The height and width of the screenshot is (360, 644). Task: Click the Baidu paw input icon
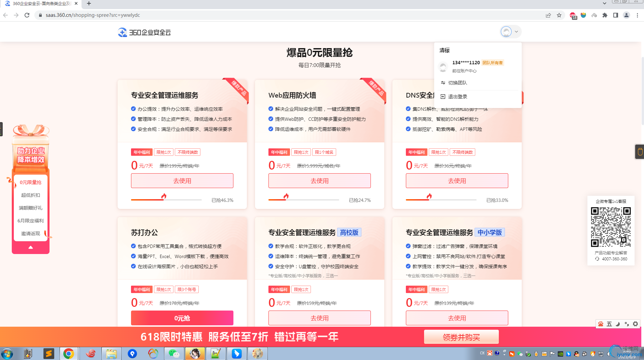click(x=601, y=324)
